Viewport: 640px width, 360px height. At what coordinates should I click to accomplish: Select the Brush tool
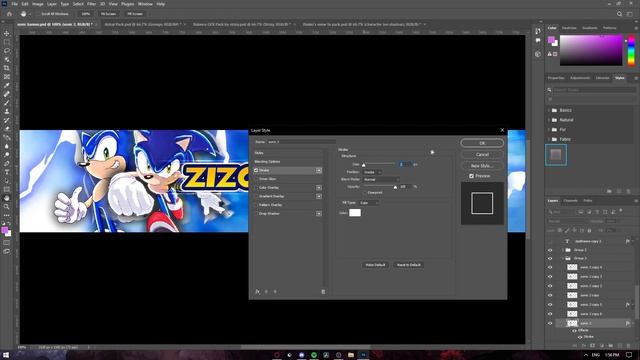tap(7, 102)
